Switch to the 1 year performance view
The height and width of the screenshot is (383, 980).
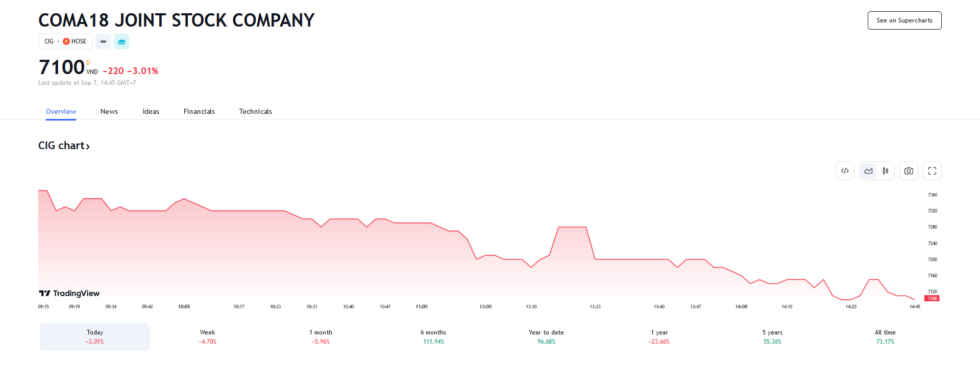[659, 337]
